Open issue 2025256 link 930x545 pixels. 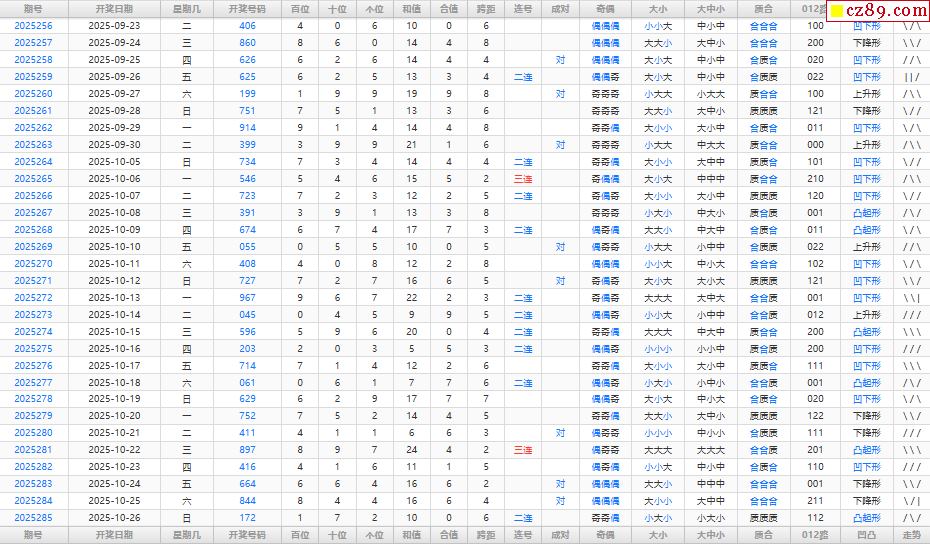33,26
